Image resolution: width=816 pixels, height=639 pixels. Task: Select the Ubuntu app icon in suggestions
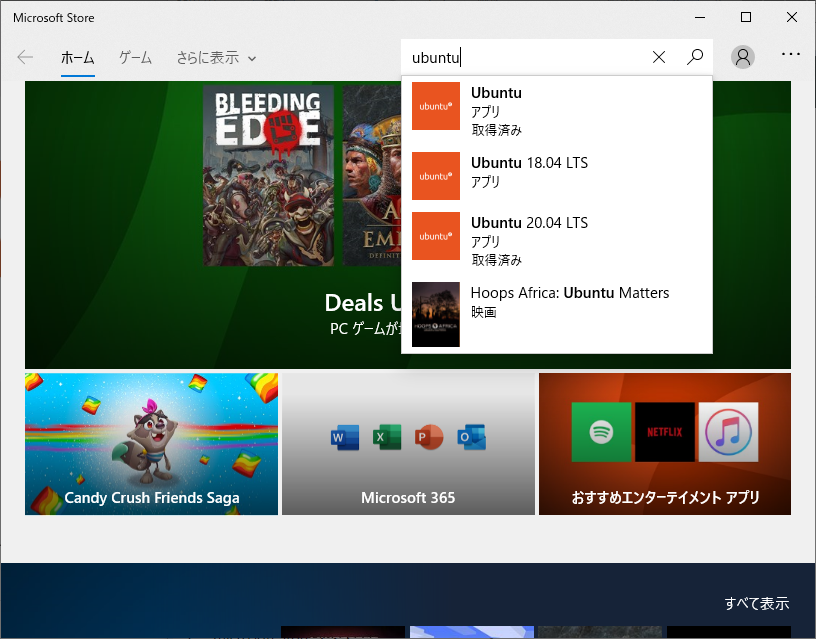[436, 106]
